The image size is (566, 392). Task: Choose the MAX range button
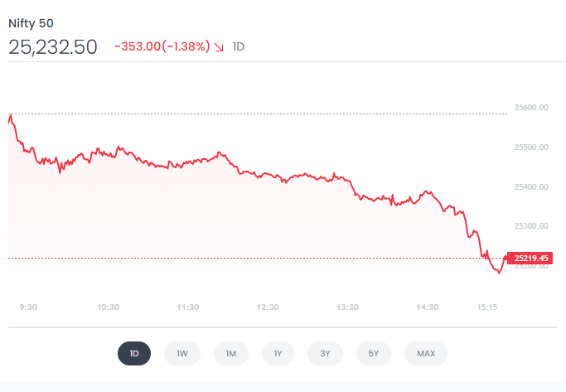click(x=426, y=354)
